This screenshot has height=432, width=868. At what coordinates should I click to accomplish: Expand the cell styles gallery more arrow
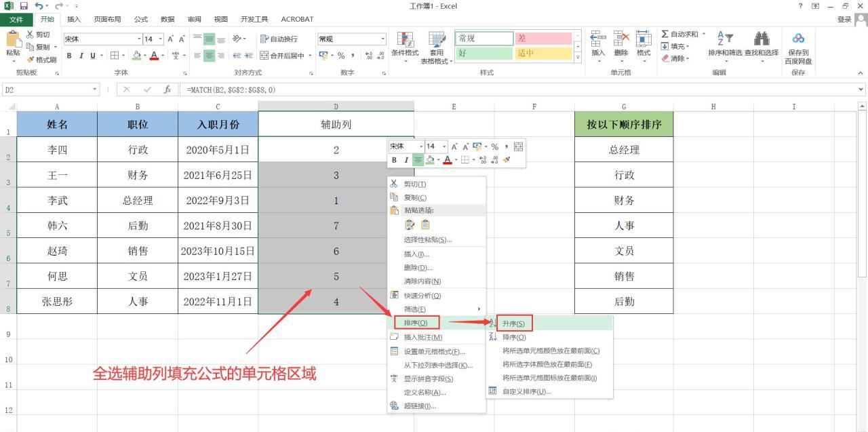(x=578, y=57)
